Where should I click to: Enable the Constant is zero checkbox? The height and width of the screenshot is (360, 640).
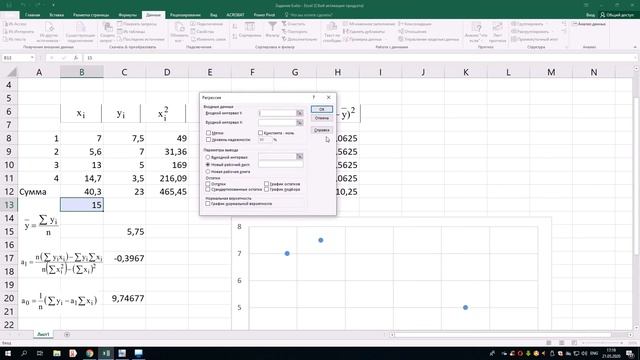pos(260,133)
